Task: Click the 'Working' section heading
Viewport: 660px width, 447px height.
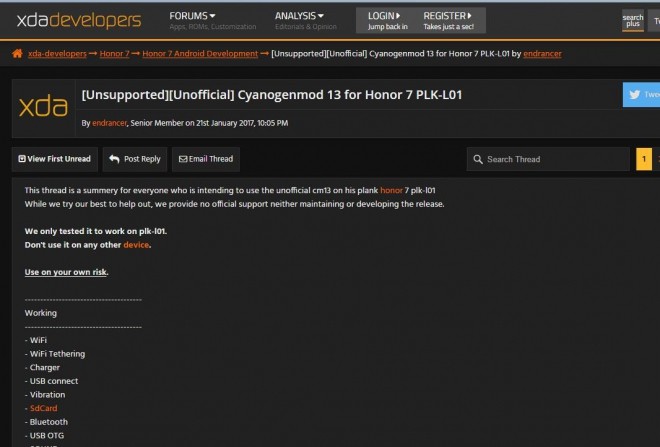Action: (41, 313)
